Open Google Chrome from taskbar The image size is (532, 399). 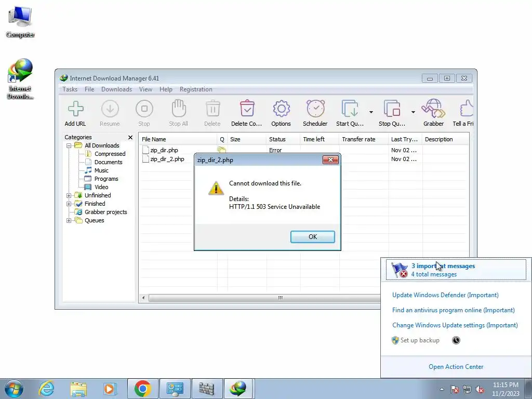142,389
